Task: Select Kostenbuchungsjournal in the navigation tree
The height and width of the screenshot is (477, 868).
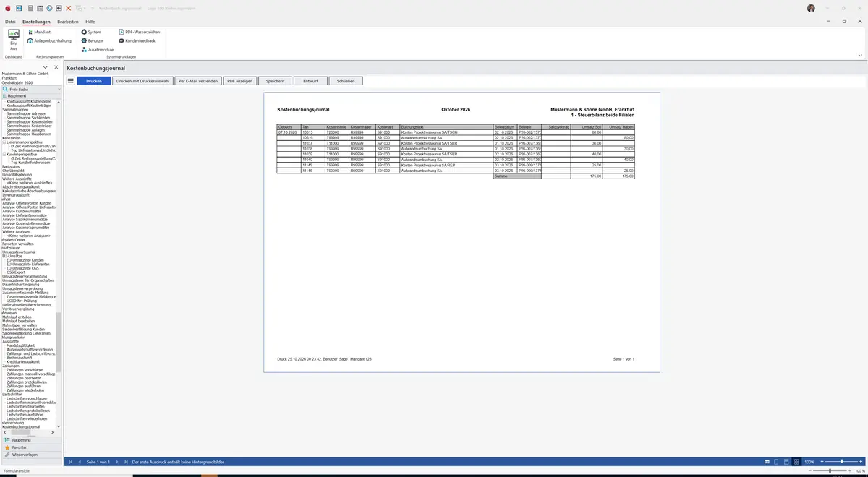Action: pyautogui.click(x=21, y=426)
